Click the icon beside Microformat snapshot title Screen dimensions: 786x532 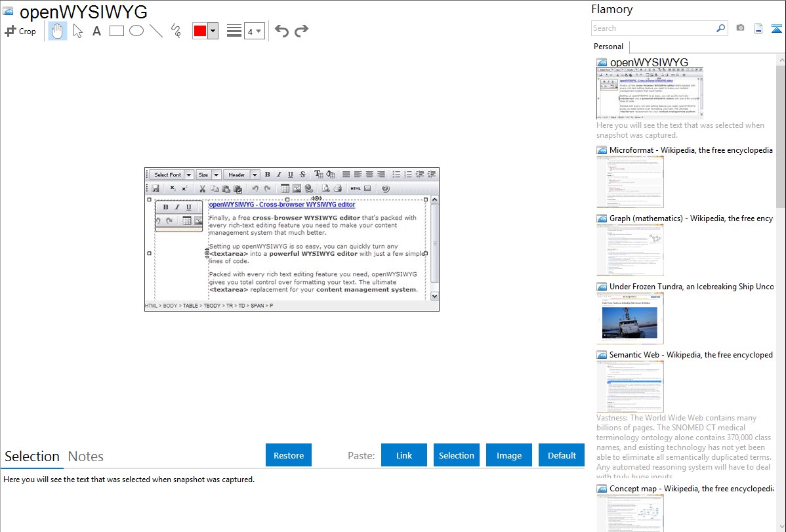tap(602, 150)
